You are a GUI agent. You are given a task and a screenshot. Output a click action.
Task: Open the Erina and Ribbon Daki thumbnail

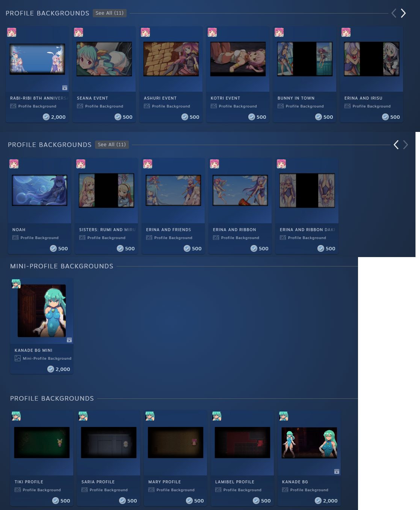(307, 191)
